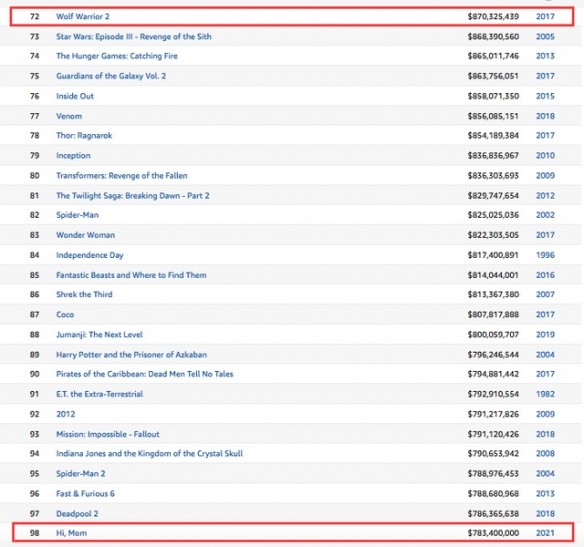Open the Wonder Woman title link
This screenshot has width=584, height=547.
click(x=85, y=235)
